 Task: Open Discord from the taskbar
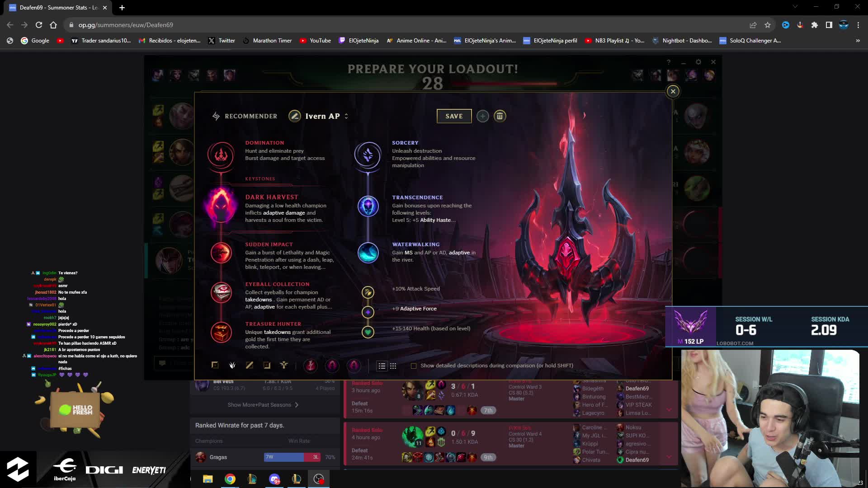[x=274, y=479]
